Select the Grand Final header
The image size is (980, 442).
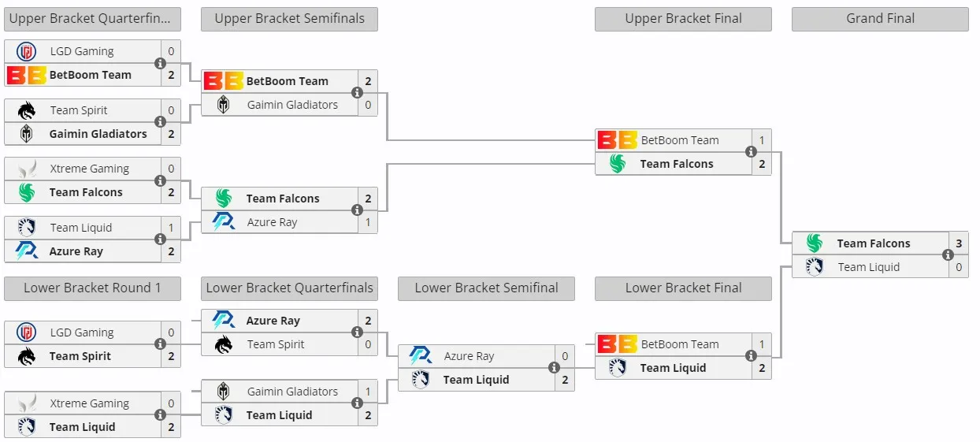(880, 19)
